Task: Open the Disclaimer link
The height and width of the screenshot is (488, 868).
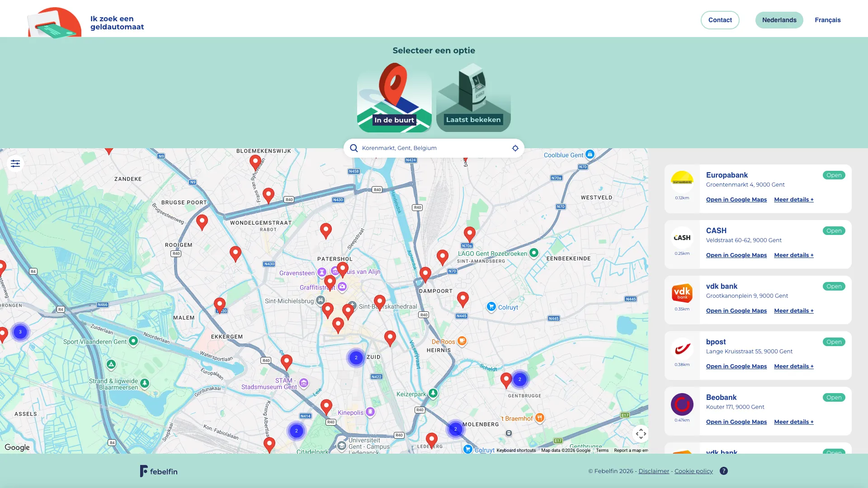Action: 654,471
